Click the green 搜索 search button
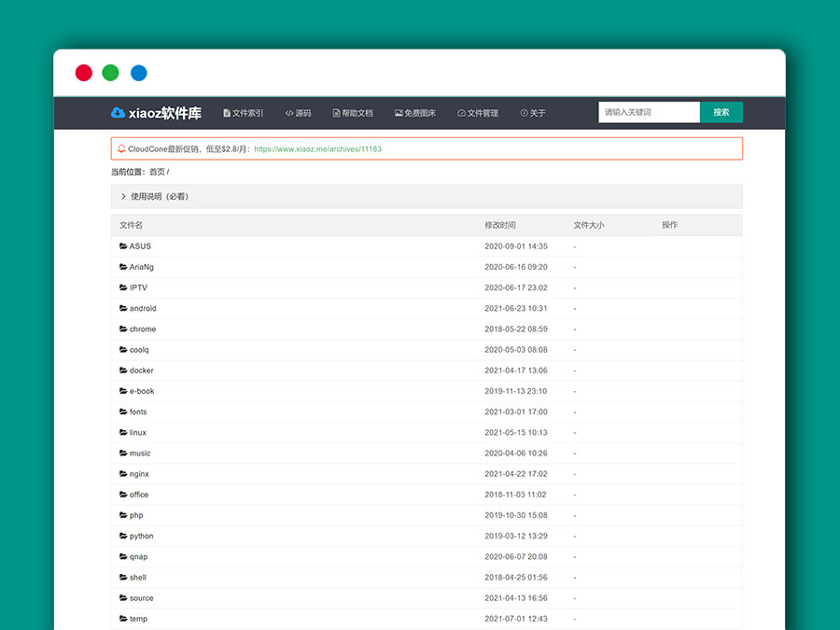Image resolution: width=840 pixels, height=630 pixels. coord(721,111)
